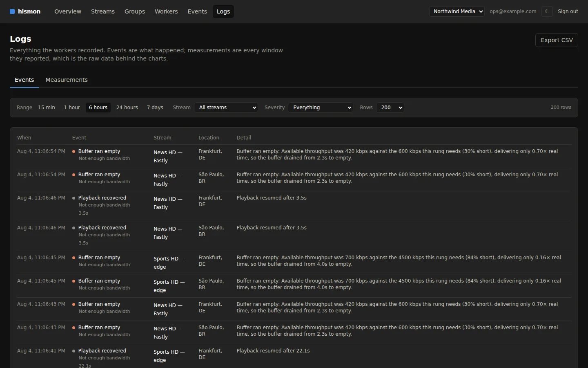Image resolution: width=588 pixels, height=368 pixels.
Task: Click 'Playback resumed after 3.5s' in Frankfurt row
Action: tap(272, 198)
